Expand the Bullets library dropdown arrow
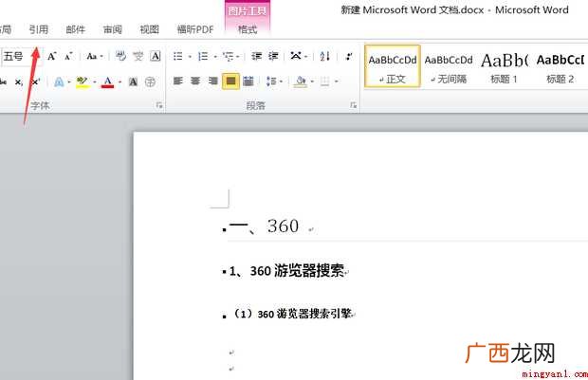This screenshot has height=380, width=588. 190,57
